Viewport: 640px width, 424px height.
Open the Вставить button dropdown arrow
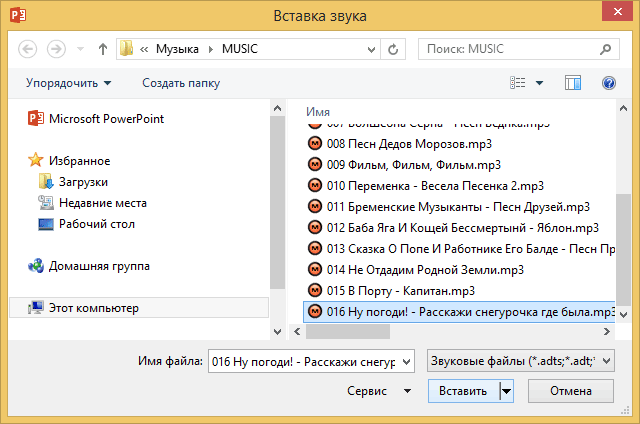pos(506,391)
